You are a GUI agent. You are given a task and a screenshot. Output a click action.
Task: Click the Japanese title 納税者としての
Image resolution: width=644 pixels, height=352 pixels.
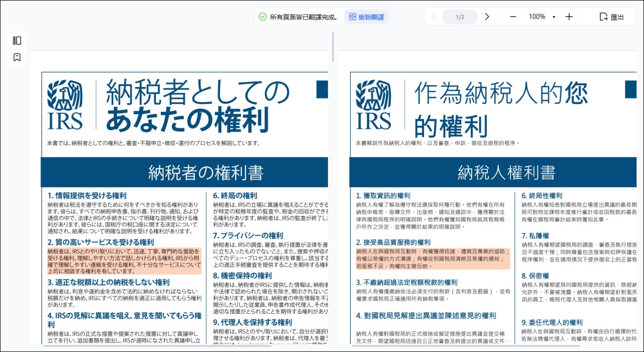(198, 93)
